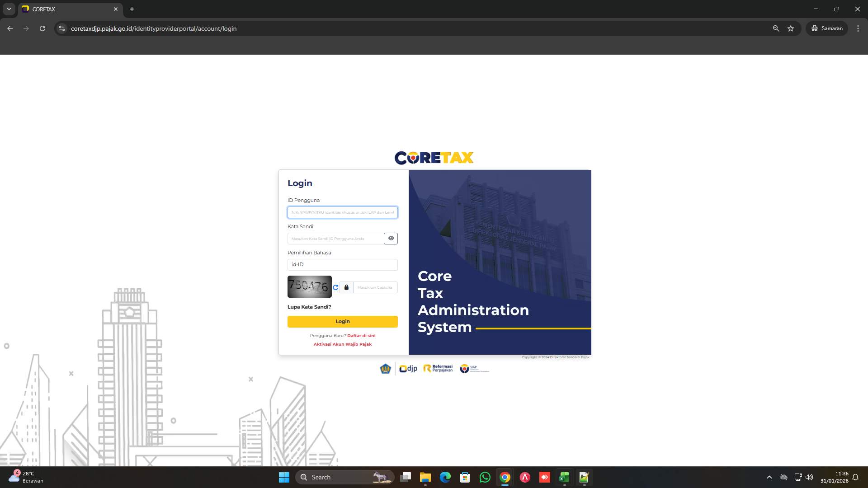Screen dimensions: 868x488
Task: Click the ID Pengguna input field
Action: point(342,212)
